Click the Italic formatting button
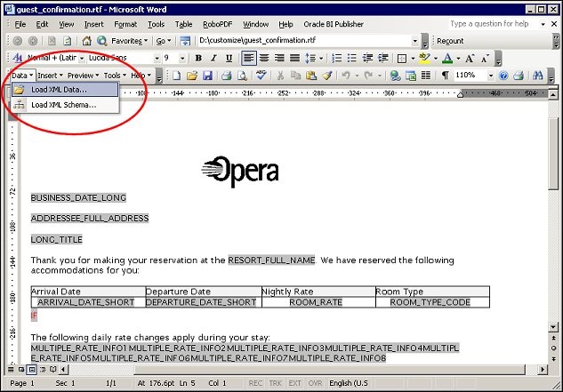The height and width of the screenshot is (392, 563). (x=213, y=58)
